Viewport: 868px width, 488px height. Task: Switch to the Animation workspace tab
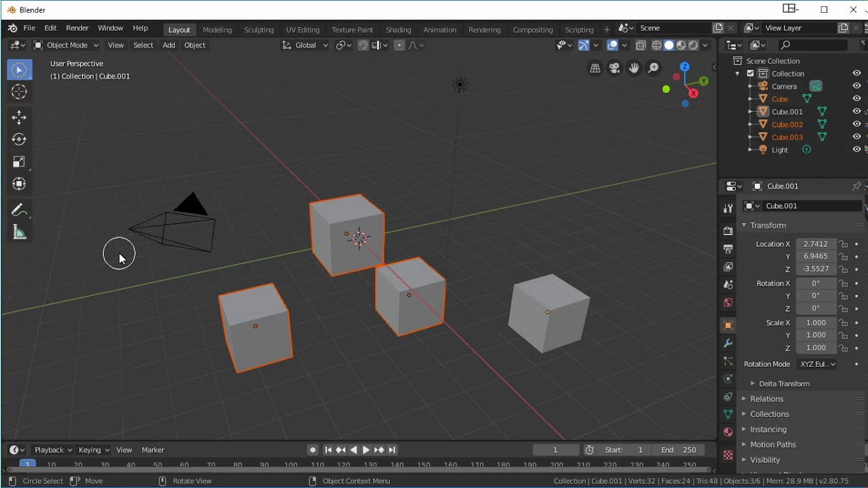tap(439, 30)
